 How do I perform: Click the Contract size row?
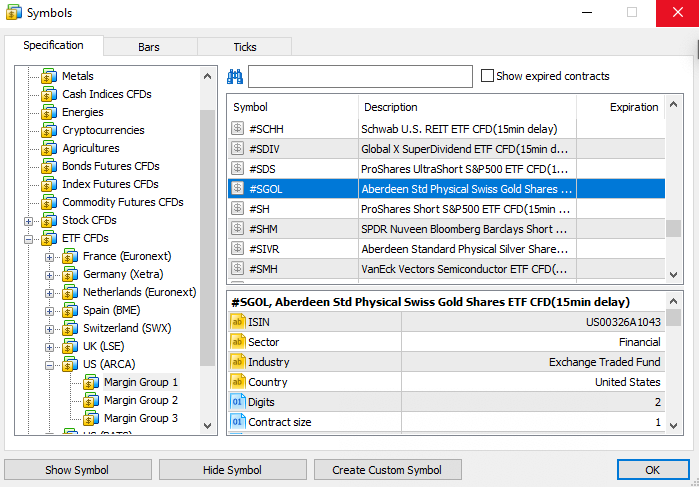click(x=446, y=422)
